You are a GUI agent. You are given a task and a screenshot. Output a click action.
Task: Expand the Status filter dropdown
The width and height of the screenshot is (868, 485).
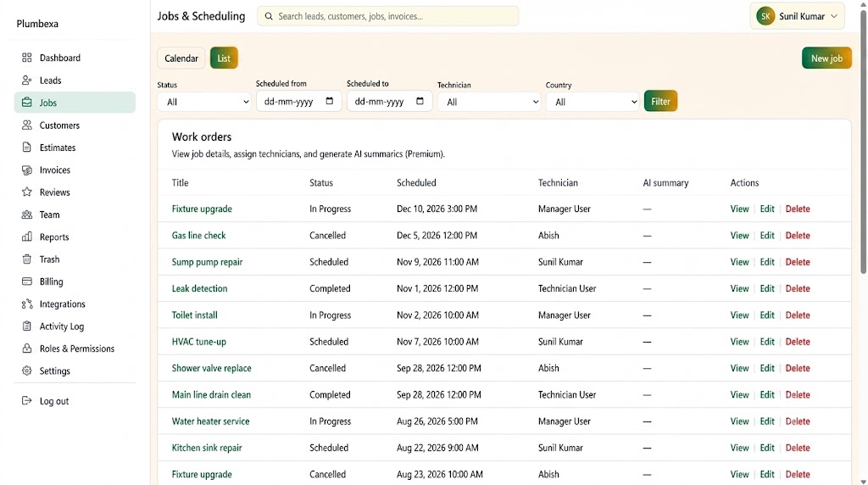pos(204,102)
